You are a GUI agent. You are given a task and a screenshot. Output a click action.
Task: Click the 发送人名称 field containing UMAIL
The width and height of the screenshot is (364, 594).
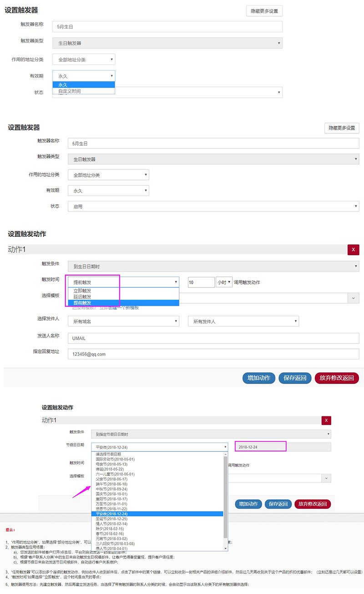tap(213, 338)
